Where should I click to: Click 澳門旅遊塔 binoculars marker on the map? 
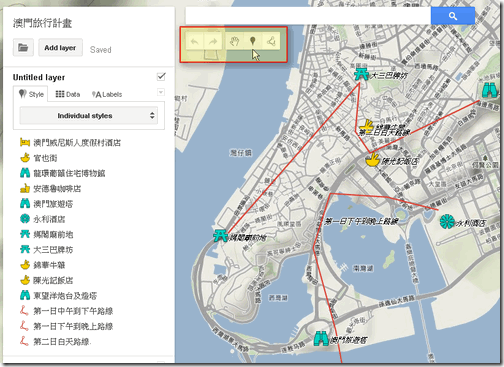coord(321,339)
